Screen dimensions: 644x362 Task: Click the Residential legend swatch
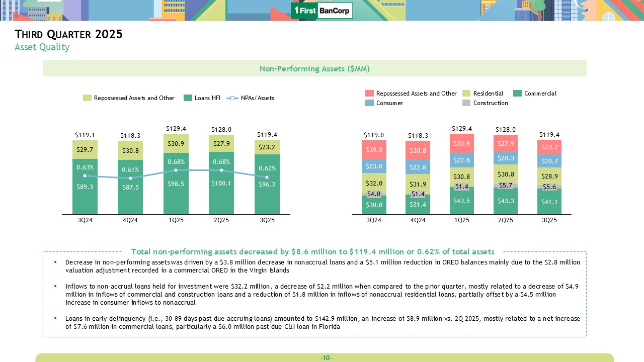[x=466, y=94]
